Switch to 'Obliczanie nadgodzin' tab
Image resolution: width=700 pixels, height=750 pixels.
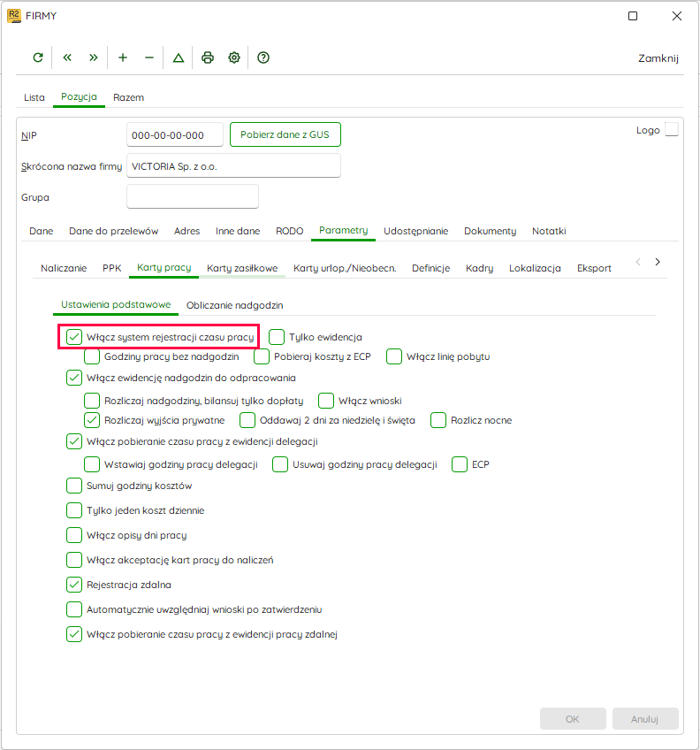[235, 305]
